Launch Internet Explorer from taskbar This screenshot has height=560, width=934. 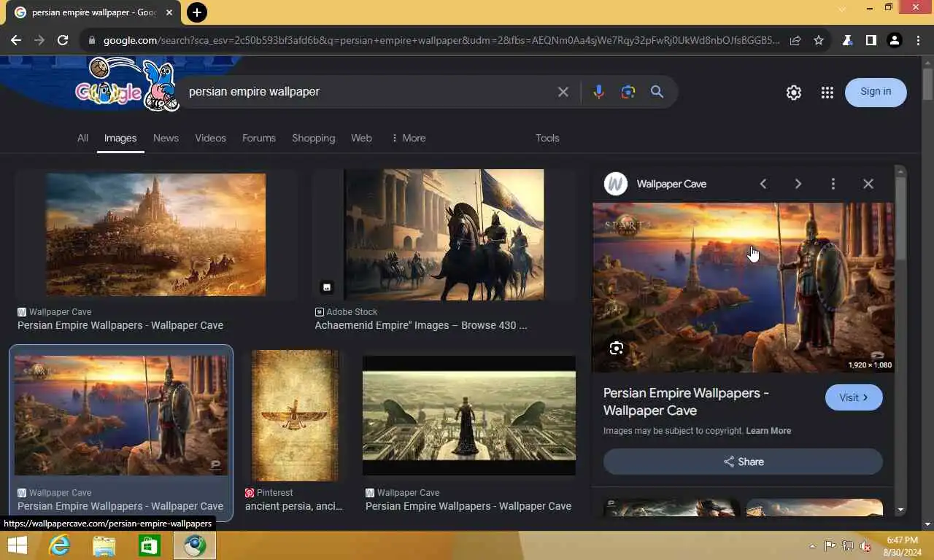(x=59, y=545)
